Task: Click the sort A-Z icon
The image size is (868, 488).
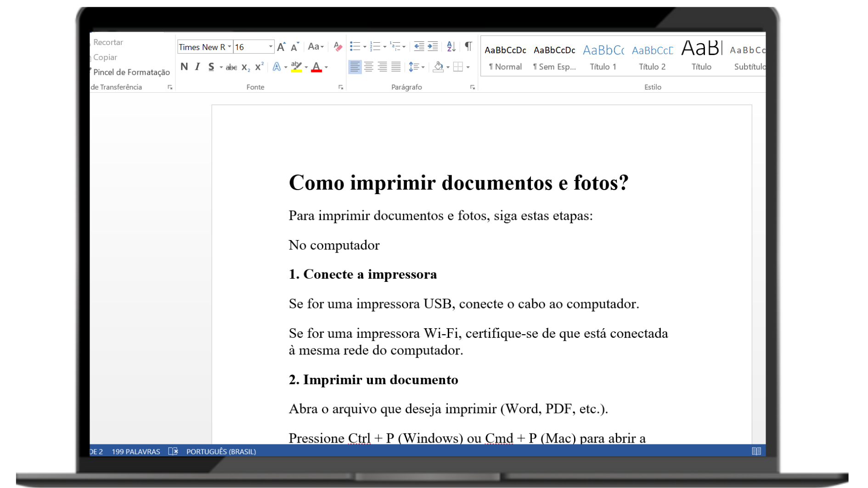Action: (x=451, y=46)
